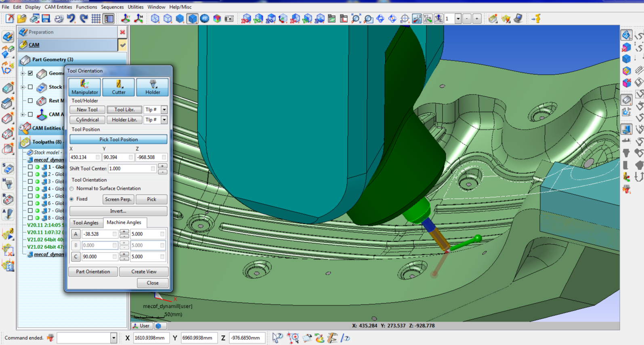Switch to the Machine Angles tab
Image resolution: width=644 pixels, height=345 pixels.
(x=124, y=222)
